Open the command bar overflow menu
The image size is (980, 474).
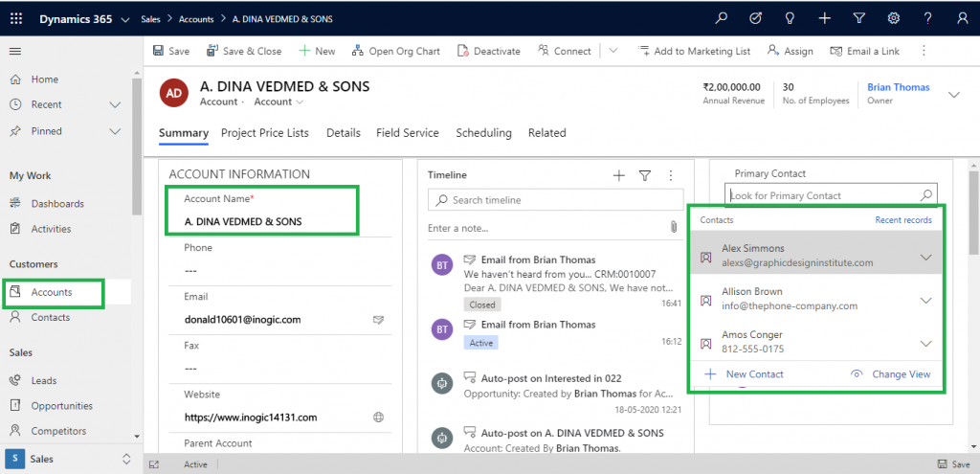(x=924, y=52)
